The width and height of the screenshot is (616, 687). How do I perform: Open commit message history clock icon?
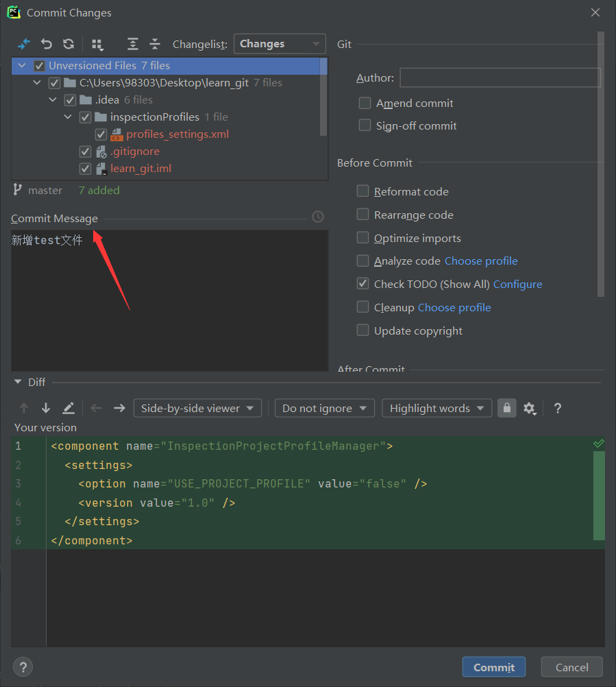[x=318, y=217]
